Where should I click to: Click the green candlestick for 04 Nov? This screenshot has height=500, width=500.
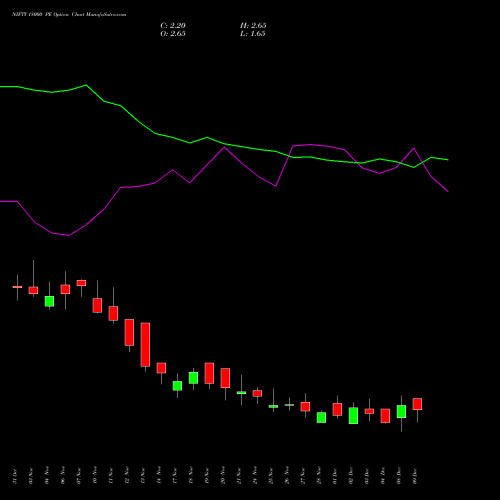point(49,301)
